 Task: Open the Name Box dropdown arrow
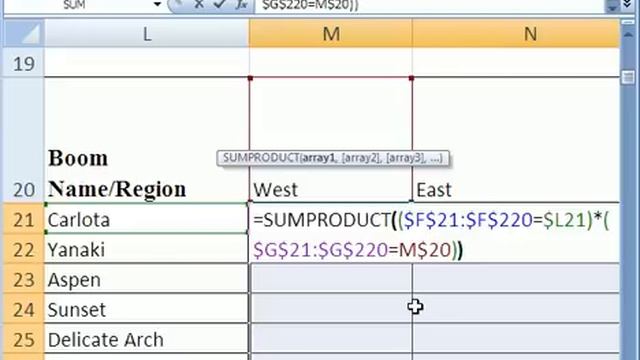click(x=157, y=4)
